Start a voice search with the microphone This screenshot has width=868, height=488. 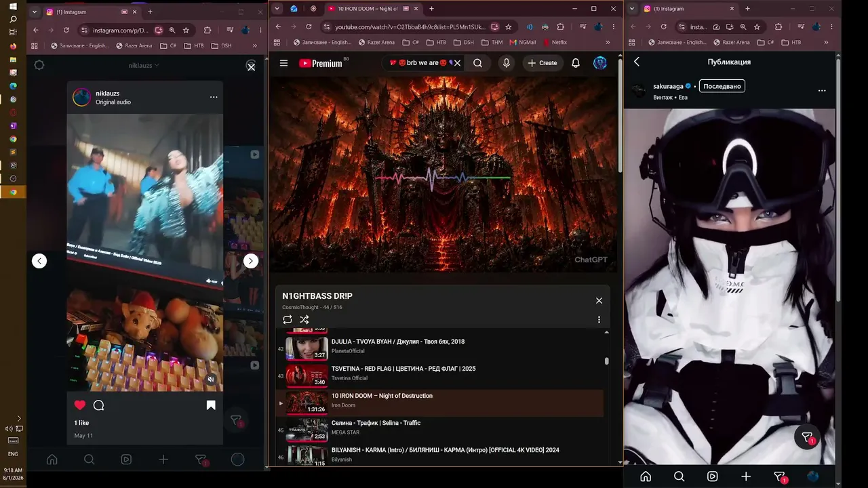pyautogui.click(x=506, y=63)
